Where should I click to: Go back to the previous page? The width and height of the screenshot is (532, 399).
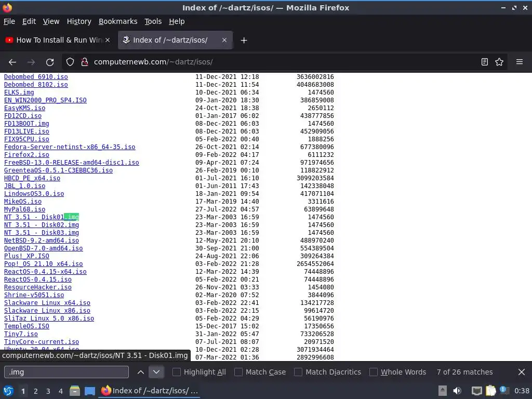tap(12, 62)
